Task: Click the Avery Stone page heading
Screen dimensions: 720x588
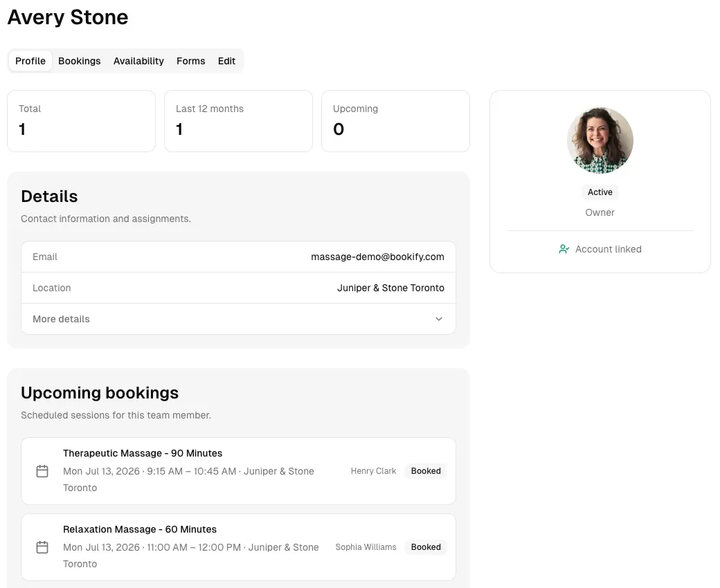Action: [x=68, y=17]
